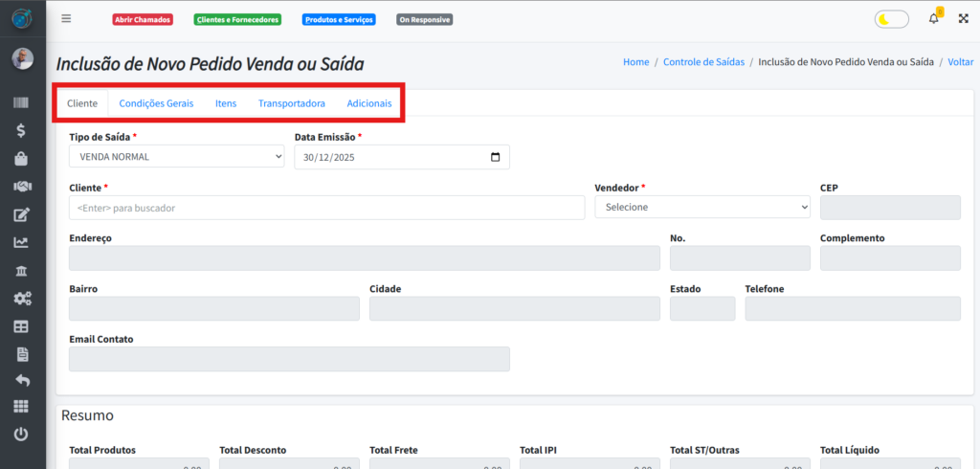980x469 pixels.
Task: Toggle dark mode moon switch
Action: pyautogui.click(x=892, y=19)
